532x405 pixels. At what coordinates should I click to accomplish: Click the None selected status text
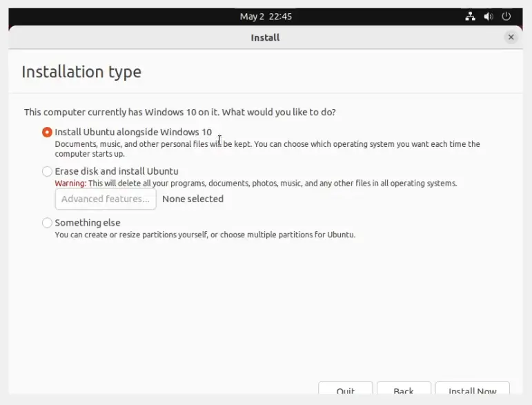[x=193, y=199]
